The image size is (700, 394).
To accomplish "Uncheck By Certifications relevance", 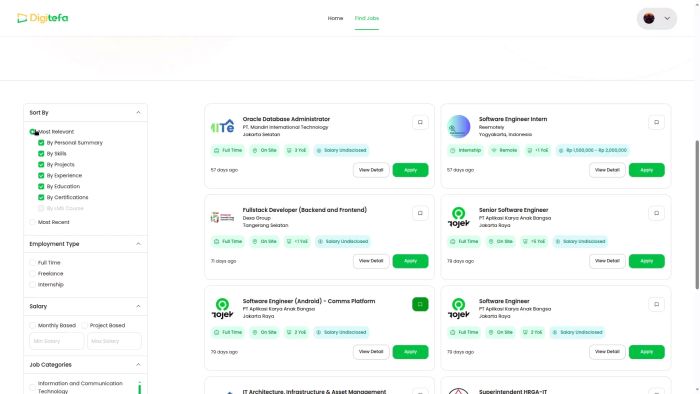I will pos(41,197).
